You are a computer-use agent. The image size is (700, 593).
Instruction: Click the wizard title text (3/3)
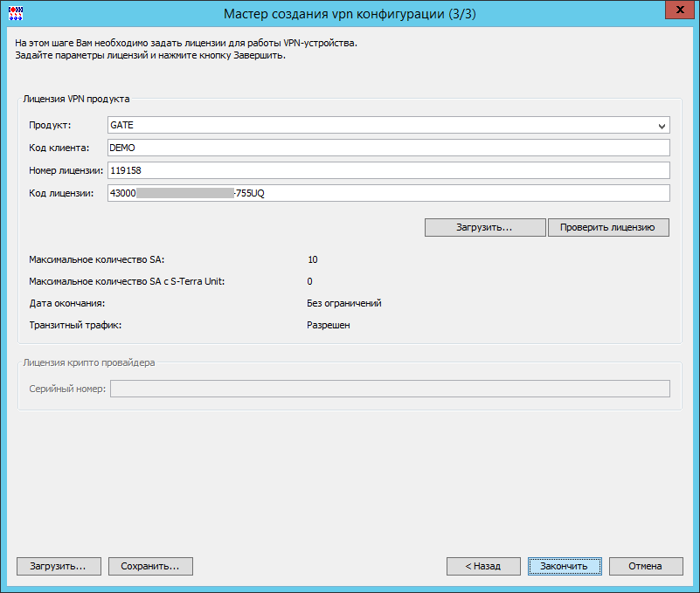[350, 14]
